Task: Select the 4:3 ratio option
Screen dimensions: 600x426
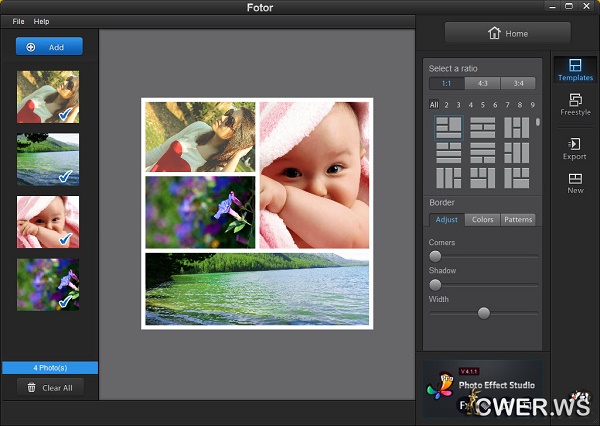Action: 483,83
